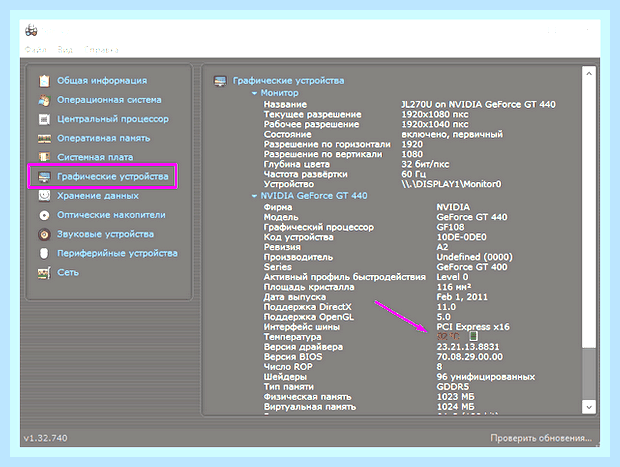
Task: Select the Центральный процессор chip icon
Action: (44, 119)
